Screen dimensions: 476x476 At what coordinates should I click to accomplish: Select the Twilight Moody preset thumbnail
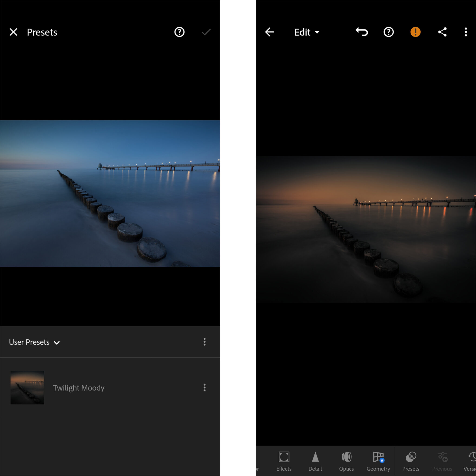[x=27, y=387]
